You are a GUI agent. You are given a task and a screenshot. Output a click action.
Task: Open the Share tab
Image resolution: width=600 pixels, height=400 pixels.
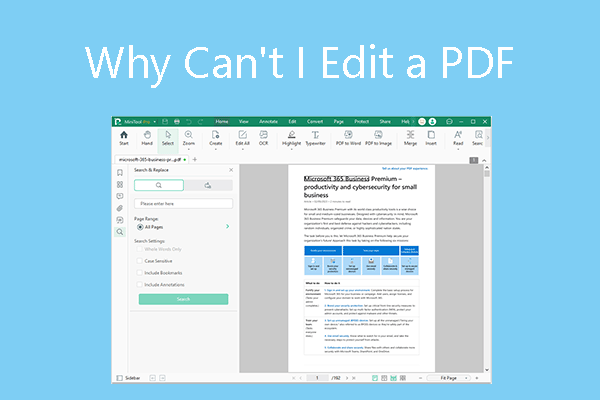pyautogui.click(x=385, y=121)
